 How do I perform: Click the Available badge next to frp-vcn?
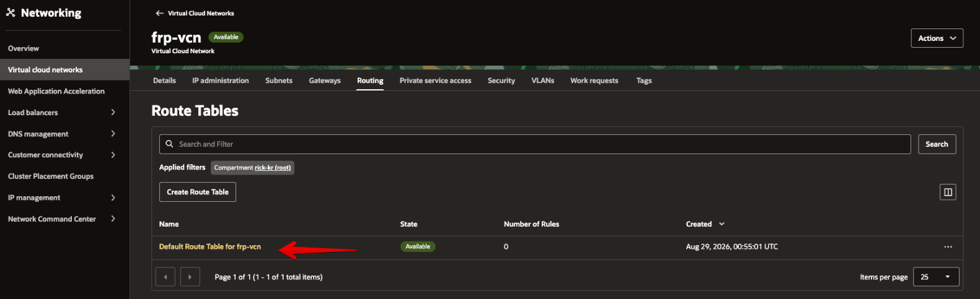click(x=226, y=37)
